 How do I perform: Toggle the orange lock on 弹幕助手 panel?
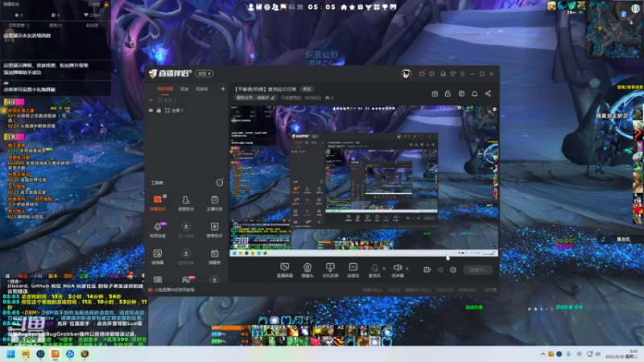tap(106, 4)
